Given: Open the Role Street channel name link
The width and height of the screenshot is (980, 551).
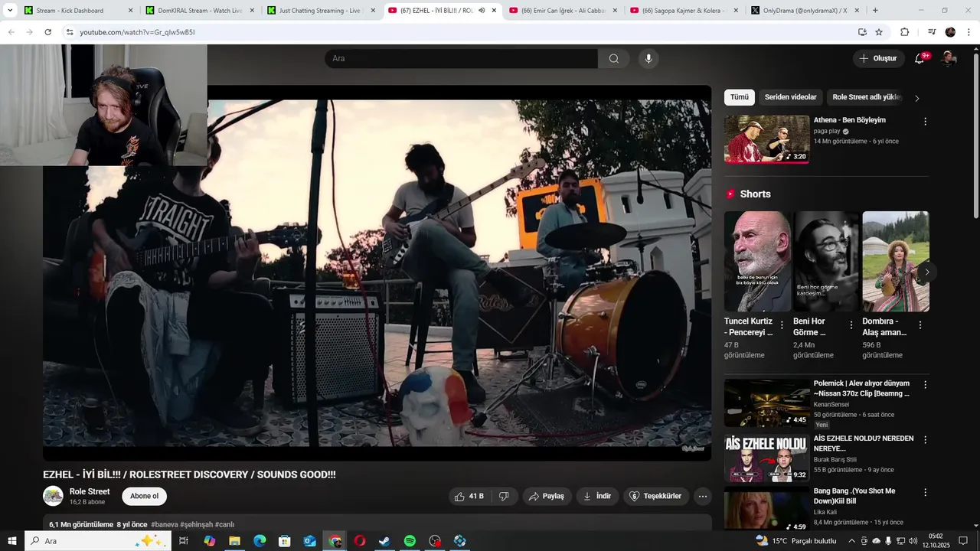Looking at the screenshot, I should point(90,491).
